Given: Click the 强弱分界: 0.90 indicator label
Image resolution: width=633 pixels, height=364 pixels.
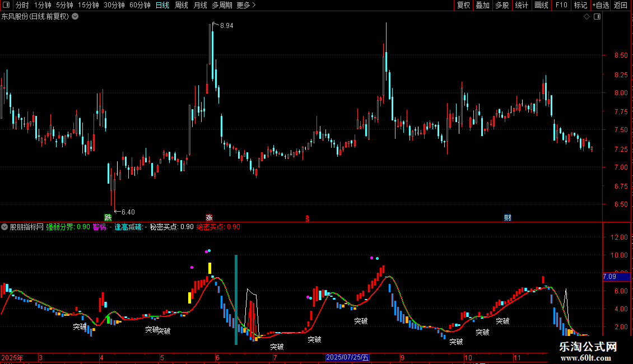Looking at the screenshot, I should coord(68,227).
